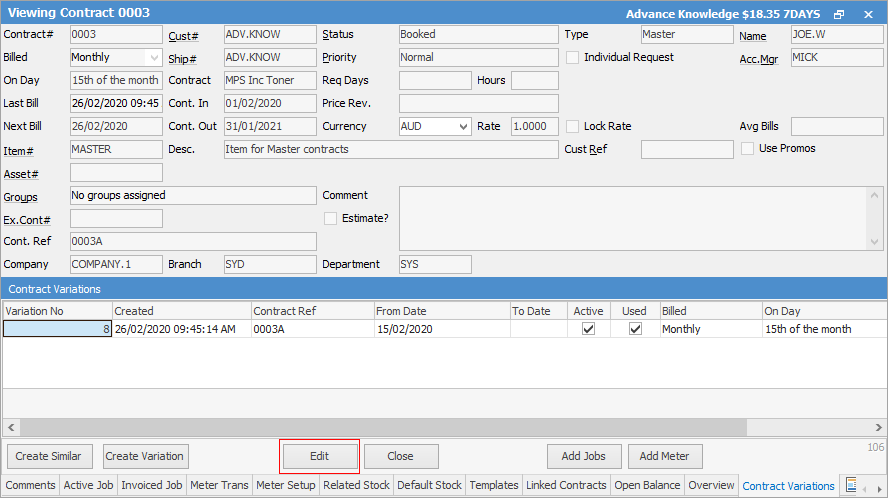The width and height of the screenshot is (888, 498).
Task: Open the Linked Contracts tab
Action: (566, 485)
